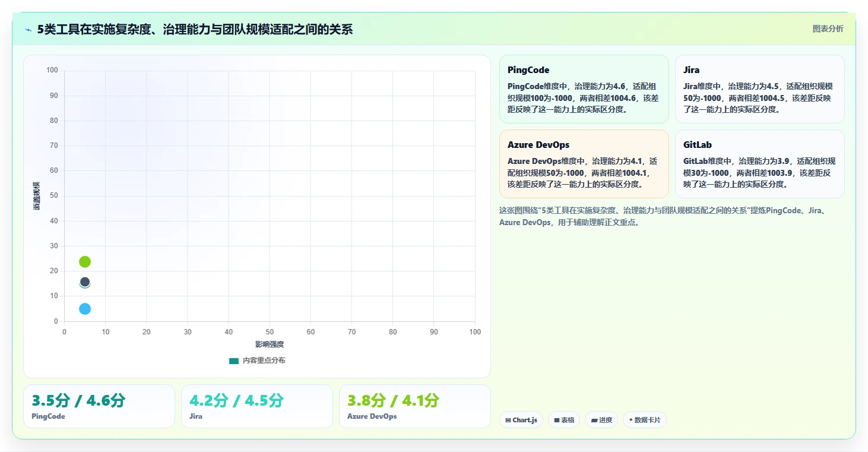Click the Jira label under 4.2分 / 4.5分
The width and height of the screenshot is (868, 452).
click(196, 416)
